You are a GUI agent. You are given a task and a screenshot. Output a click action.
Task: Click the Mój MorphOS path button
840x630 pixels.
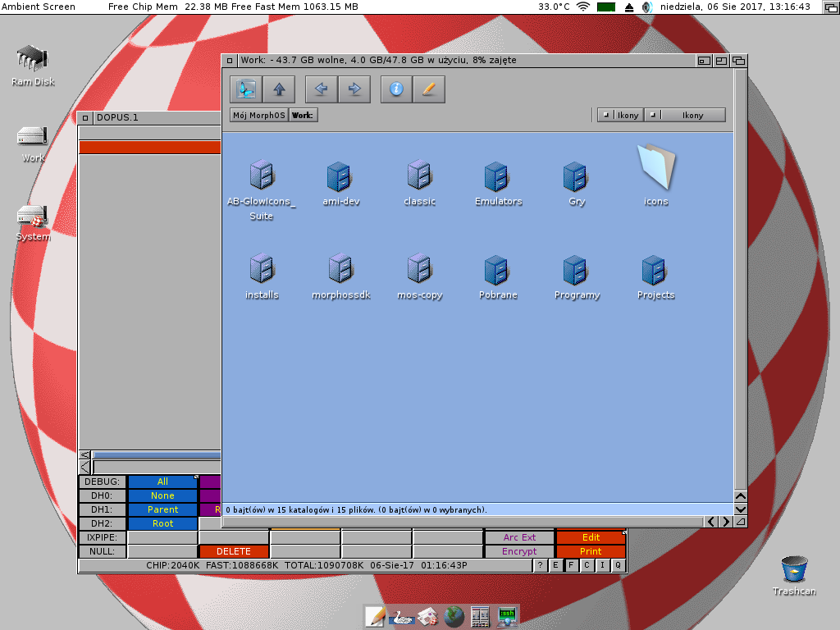click(259, 115)
